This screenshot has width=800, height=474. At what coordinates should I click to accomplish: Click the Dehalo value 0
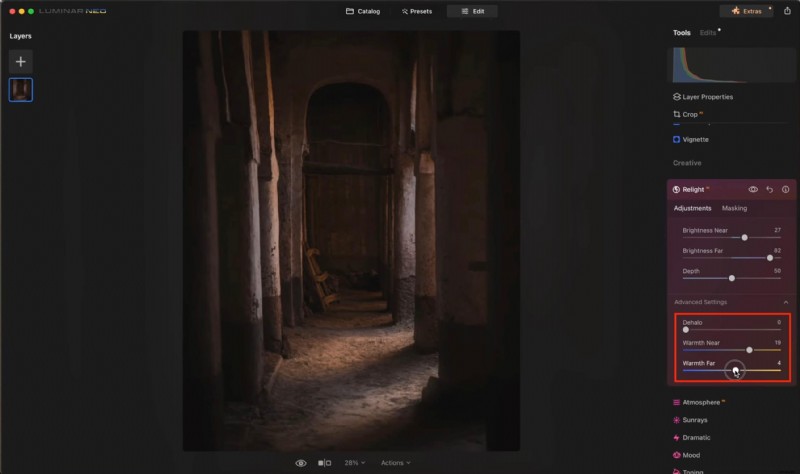(779, 322)
